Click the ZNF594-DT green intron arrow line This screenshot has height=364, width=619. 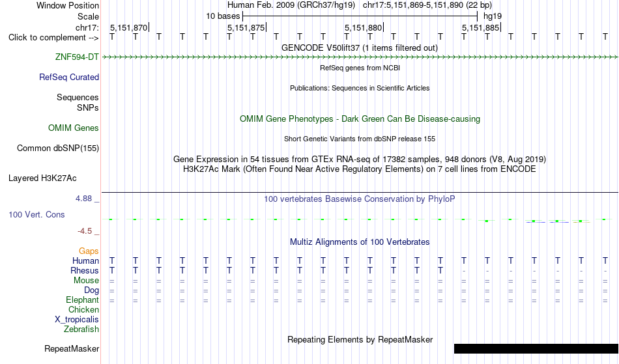360,57
